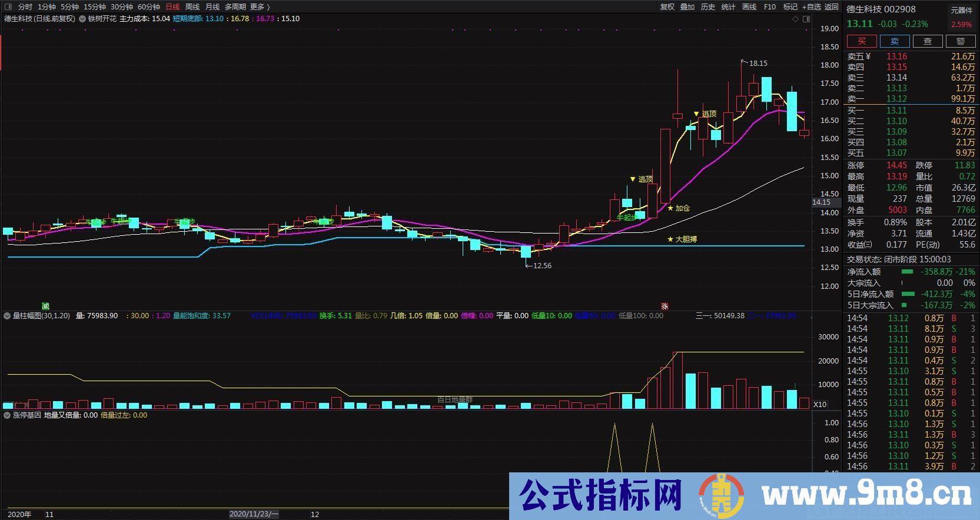Click the 查 query button

point(928,41)
